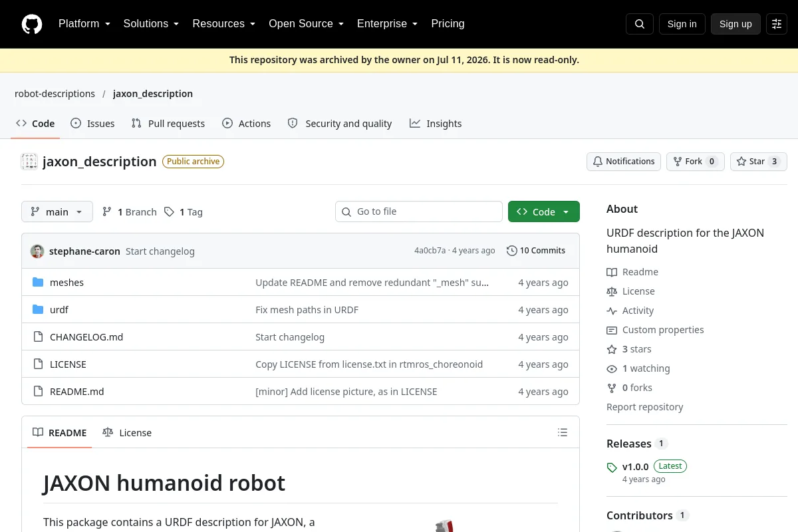Click the search magnifier icon
Screen dimensions: 798x532
click(x=640, y=24)
